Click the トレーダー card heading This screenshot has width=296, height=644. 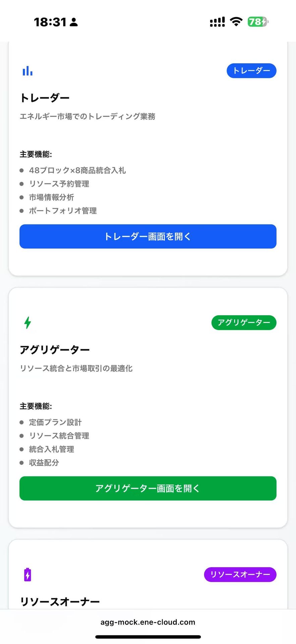coord(45,98)
